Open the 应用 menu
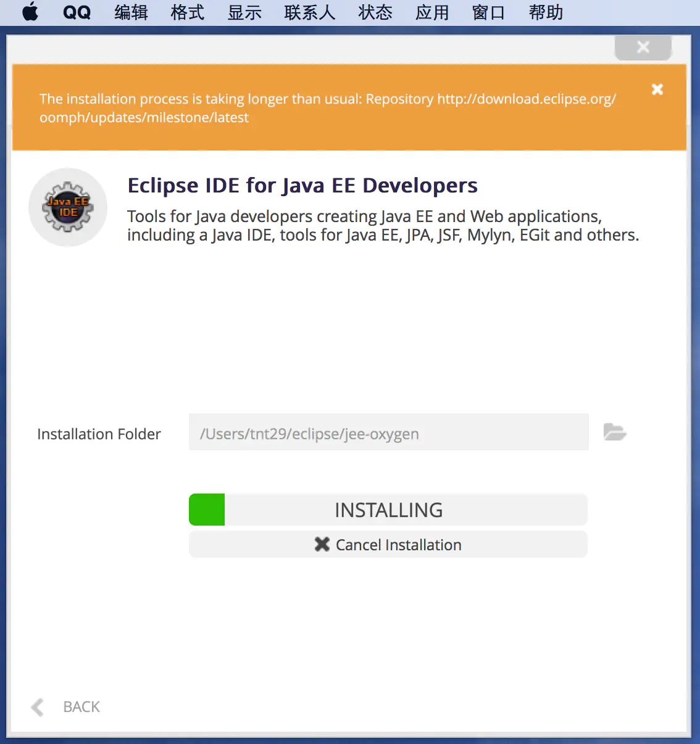This screenshot has height=744, width=700. (x=432, y=12)
